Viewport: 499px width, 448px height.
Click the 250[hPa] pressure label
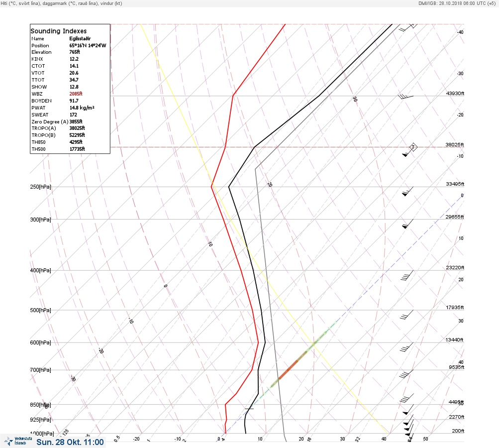pos(40,187)
